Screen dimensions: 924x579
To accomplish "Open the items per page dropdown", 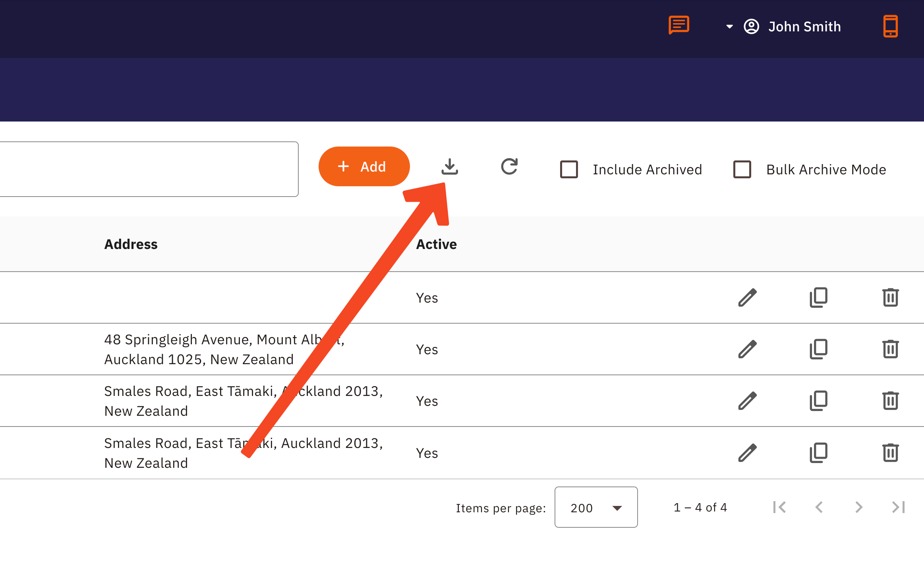I will (596, 508).
